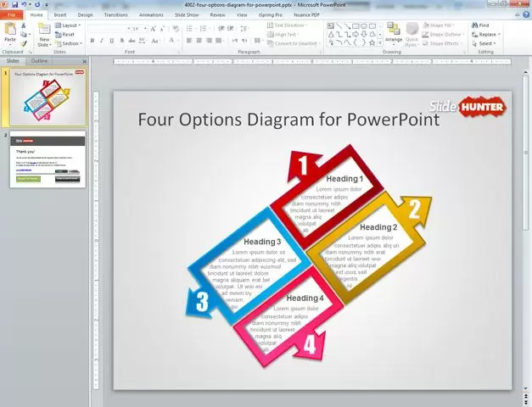The width and height of the screenshot is (532, 407).
Task: Open the File backstage menu
Action: click(12, 14)
